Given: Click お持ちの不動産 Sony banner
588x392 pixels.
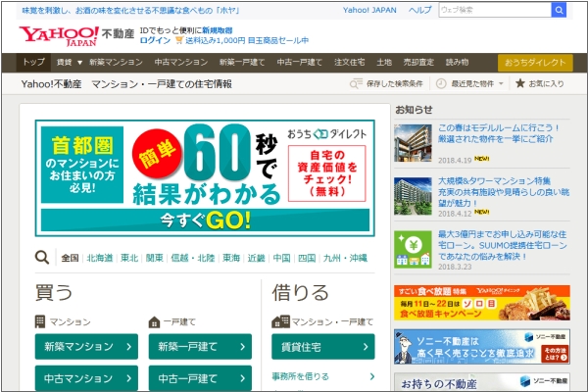Looking at the screenshot, I should coord(482,382).
